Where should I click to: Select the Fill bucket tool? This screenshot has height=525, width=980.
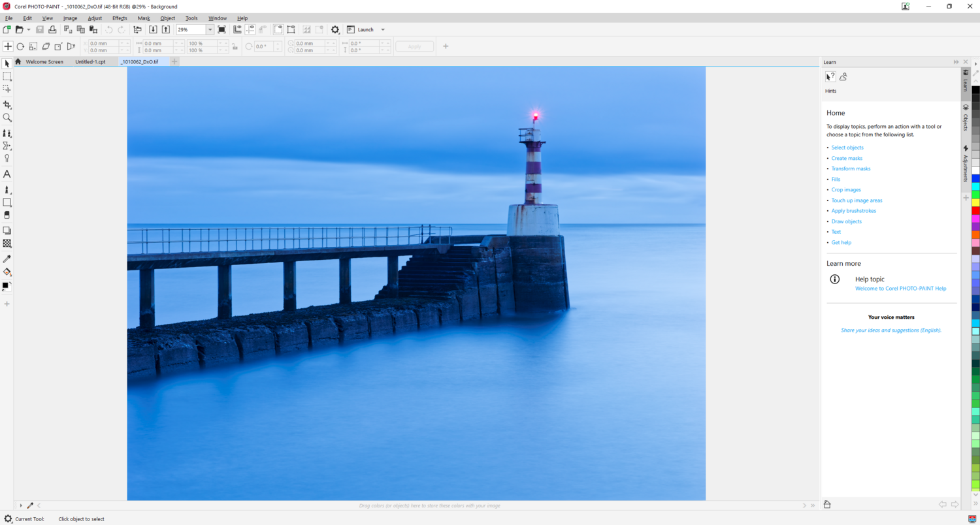point(7,272)
